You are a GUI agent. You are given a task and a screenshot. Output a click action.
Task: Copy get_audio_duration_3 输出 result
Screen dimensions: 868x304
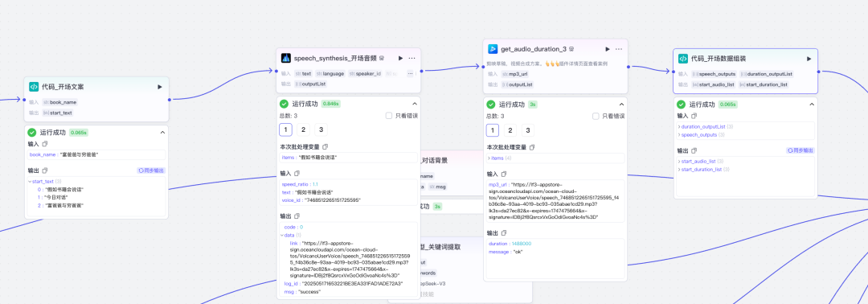(x=503, y=233)
